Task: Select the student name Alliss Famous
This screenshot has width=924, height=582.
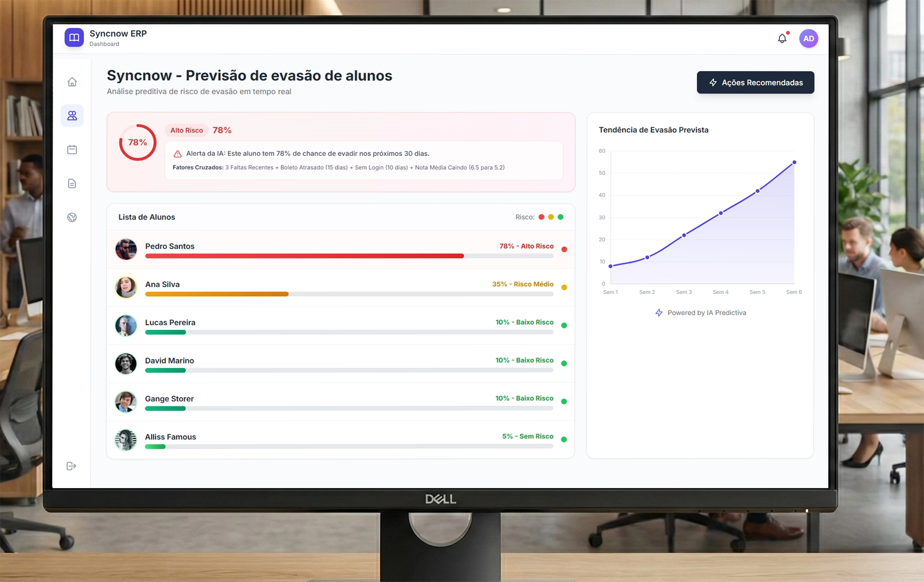Action: pos(170,437)
